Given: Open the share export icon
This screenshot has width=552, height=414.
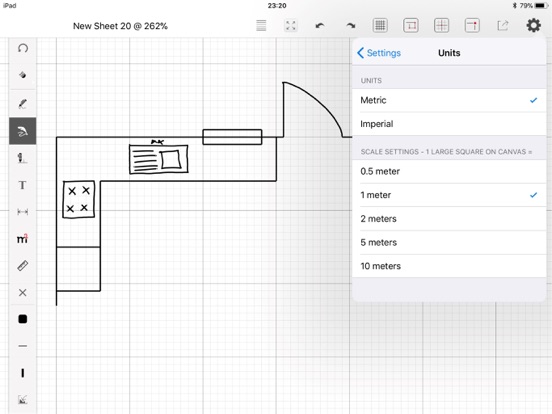Looking at the screenshot, I should click(x=503, y=25).
